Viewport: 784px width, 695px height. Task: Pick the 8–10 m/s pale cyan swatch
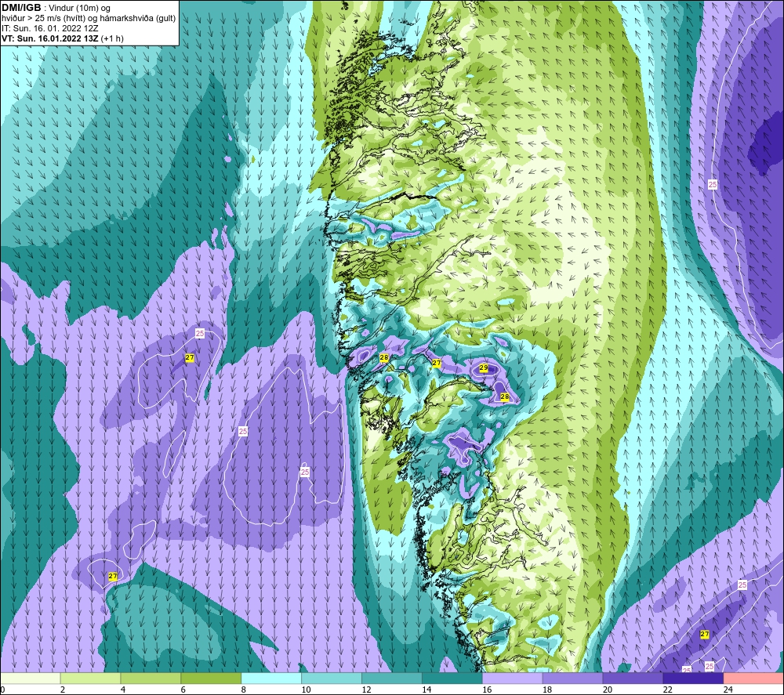click(x=271, y=678)
